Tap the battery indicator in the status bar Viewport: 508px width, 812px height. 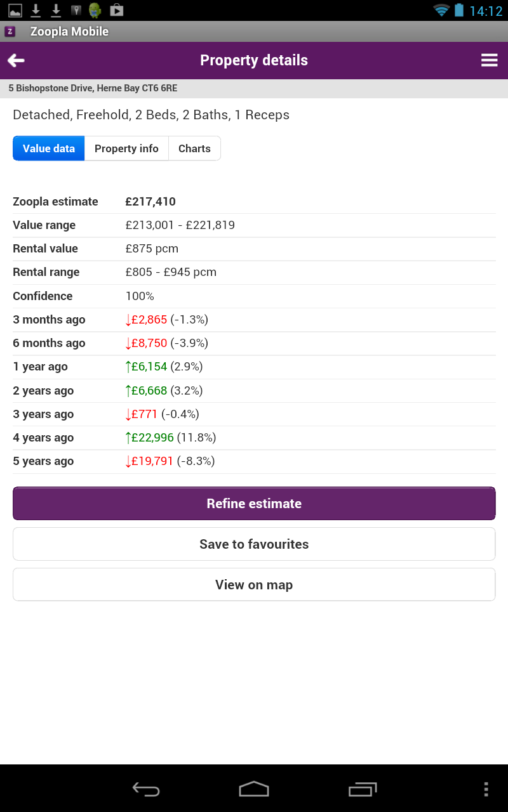[458, 10]
